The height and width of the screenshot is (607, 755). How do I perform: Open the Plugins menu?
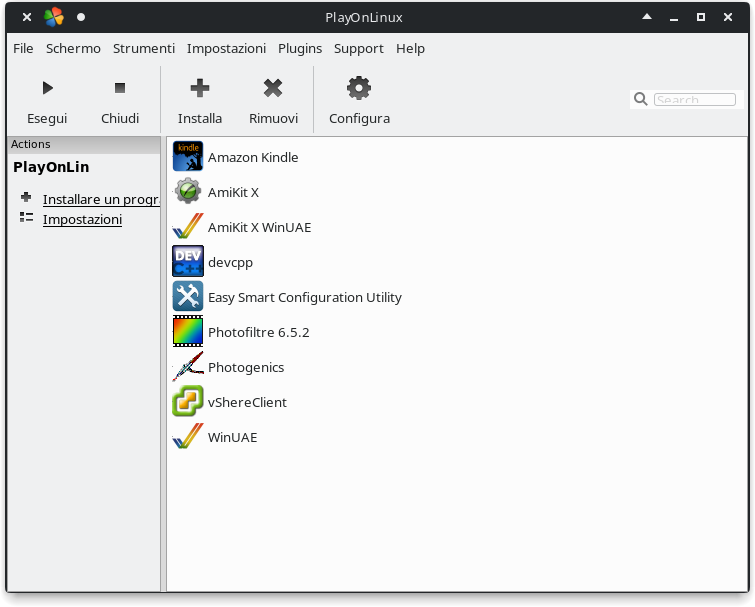pos(300,49)
